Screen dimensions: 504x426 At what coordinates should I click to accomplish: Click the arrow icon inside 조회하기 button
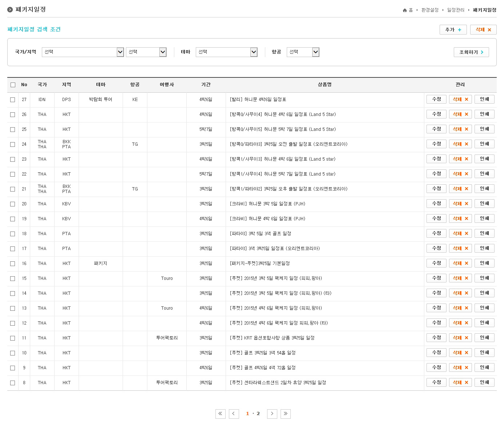[x=482, y=52]
